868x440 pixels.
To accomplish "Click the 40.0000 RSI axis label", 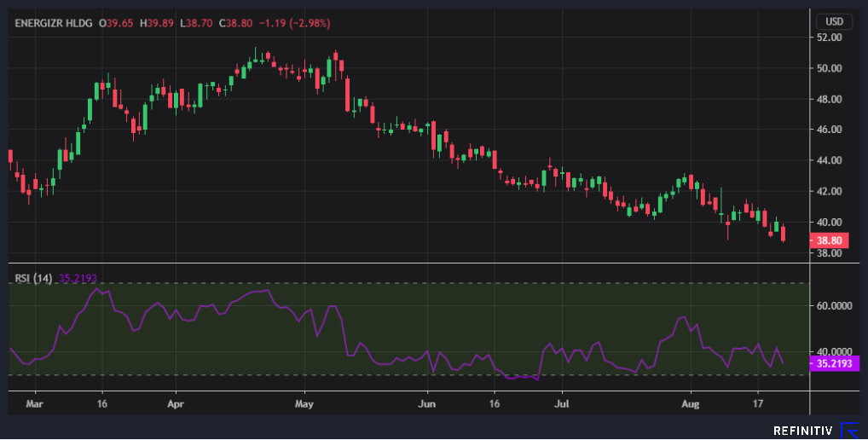I will pos(834,352).
